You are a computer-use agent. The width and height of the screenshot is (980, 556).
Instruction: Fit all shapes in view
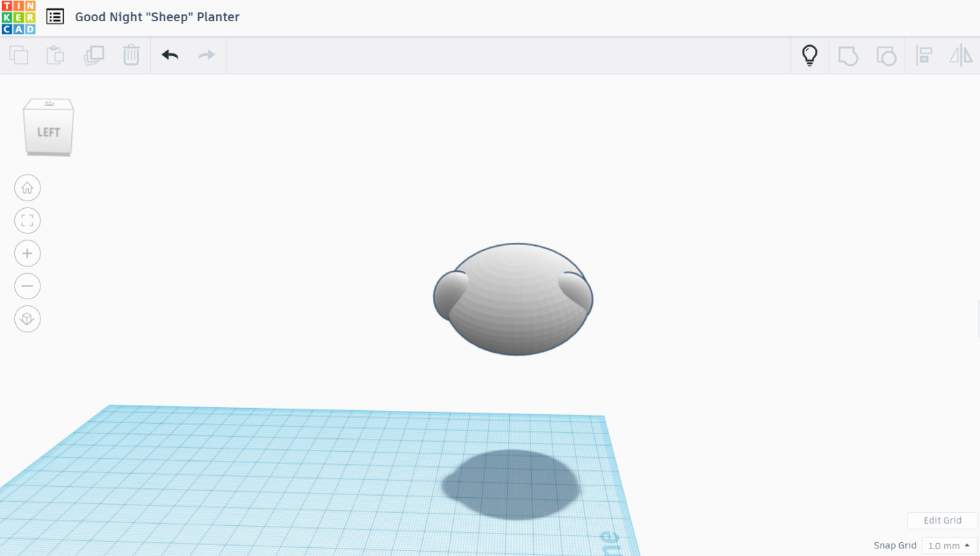pyautogui.click(x=27, y=220)
